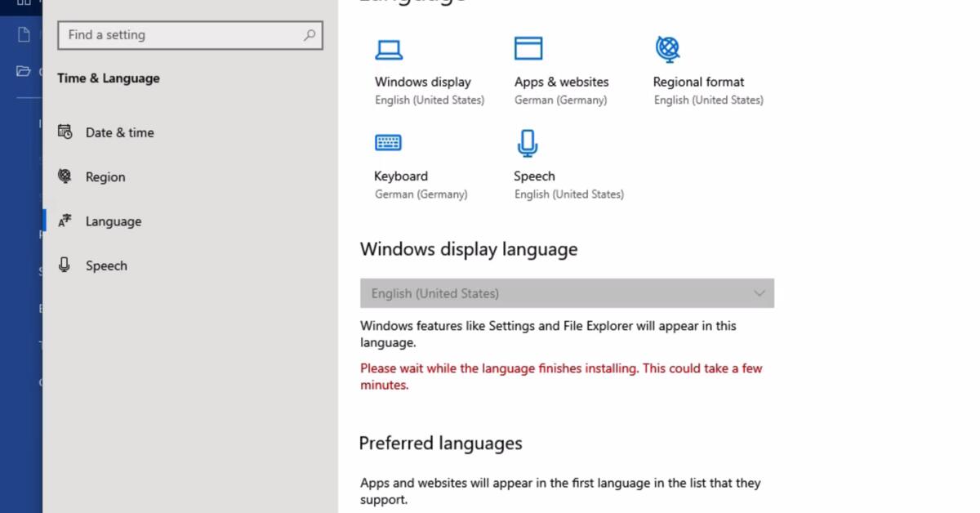Image resolution: width=980 pixels, height=513 pixels.
Task: Select the highlighted Language navigation entry
Action: (x=113, y=221)
